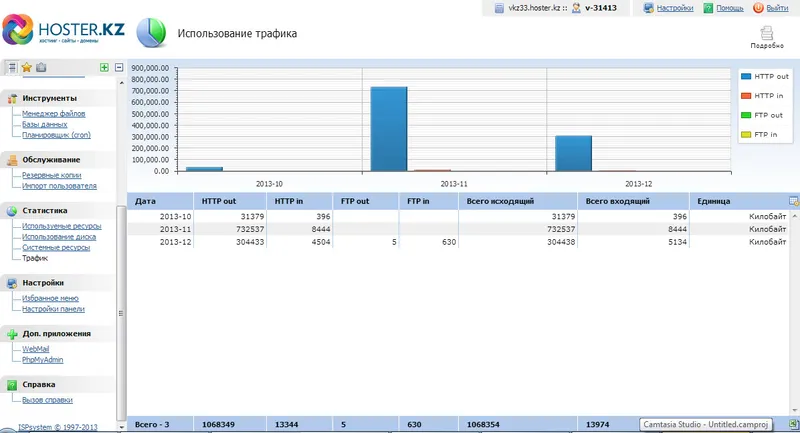Open Помощь link in top bar
The image size is (800, 433).
coord(730,8)
